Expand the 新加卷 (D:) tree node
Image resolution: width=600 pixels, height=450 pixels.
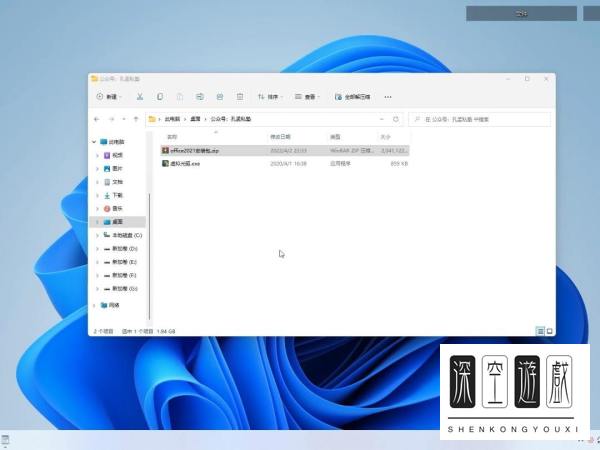point(97,249)
